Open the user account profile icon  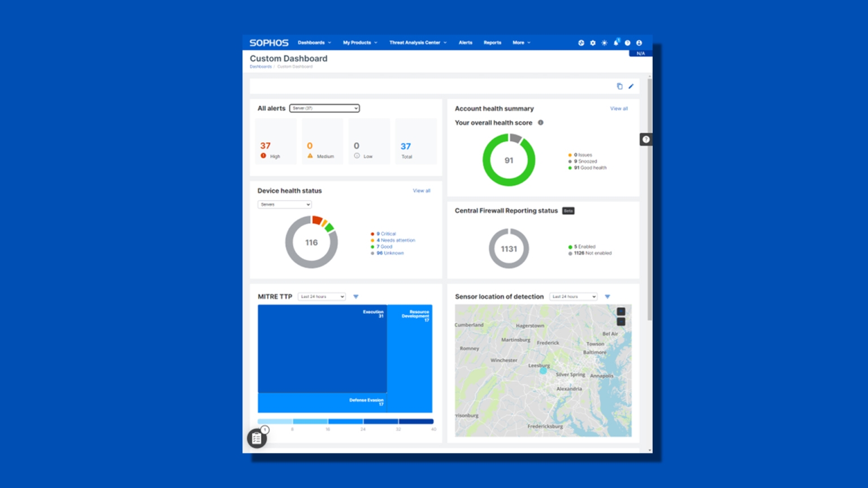[639, 42]
